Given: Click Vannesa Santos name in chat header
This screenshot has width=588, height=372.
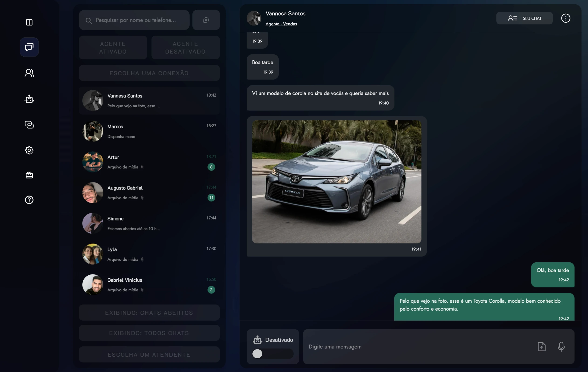Looking at the screenshot, I should pos(286,14).
